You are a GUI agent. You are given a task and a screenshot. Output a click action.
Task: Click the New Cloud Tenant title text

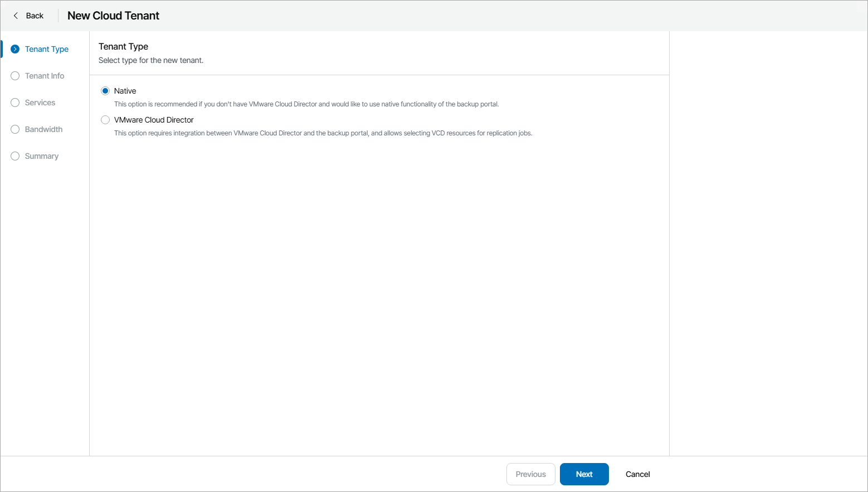click(x=113, y=16)
